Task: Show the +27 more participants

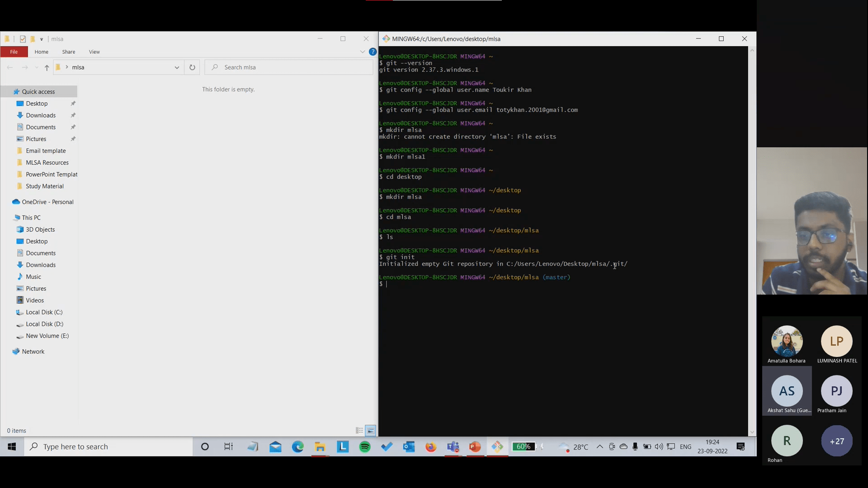Action: pos(837,441)
